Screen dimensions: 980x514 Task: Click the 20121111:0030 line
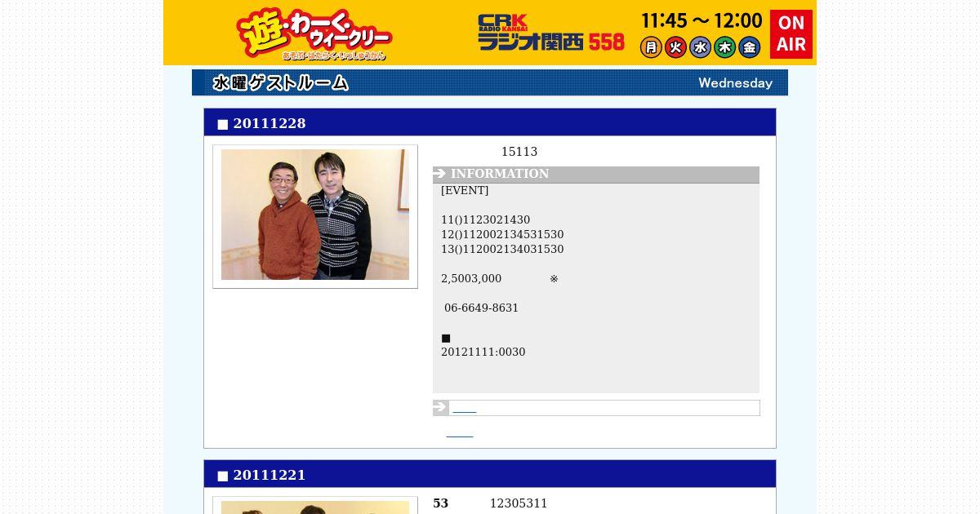click(483, 352)
